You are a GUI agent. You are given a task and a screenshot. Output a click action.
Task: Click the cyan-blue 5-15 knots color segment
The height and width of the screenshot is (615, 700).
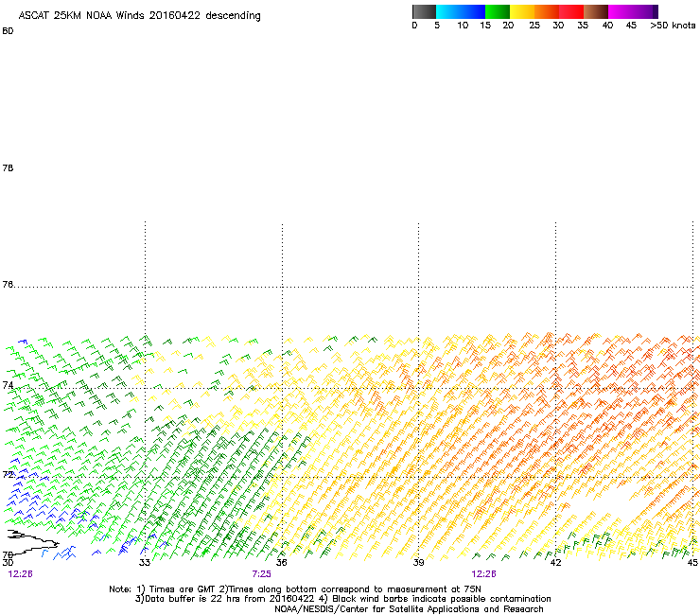coord(461,11)
